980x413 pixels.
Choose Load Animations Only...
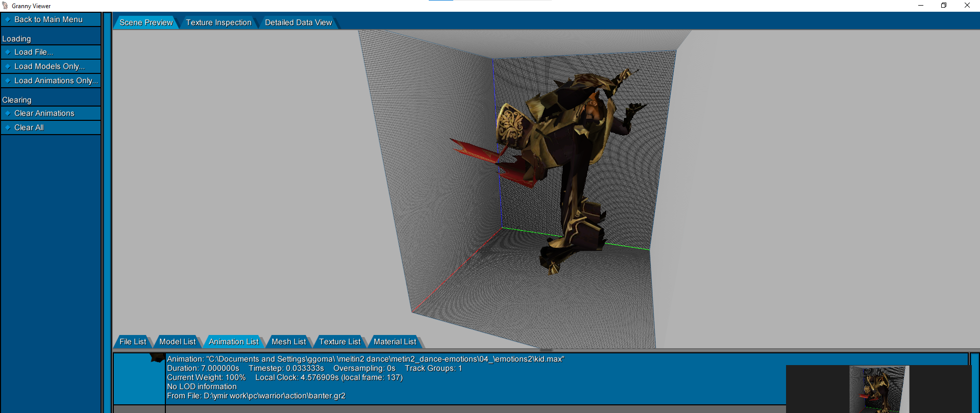tap(51, 81)
